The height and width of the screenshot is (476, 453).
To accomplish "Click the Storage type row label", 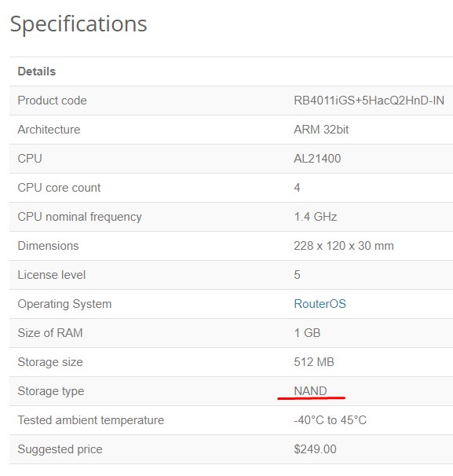I will tap(51, 391).
